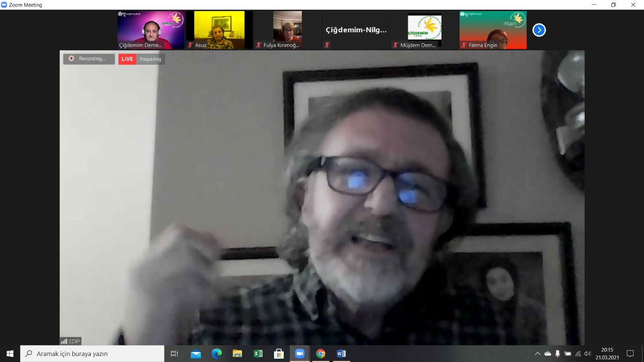
Task: Click the Preparing live status label
Action: coord(151,59)
